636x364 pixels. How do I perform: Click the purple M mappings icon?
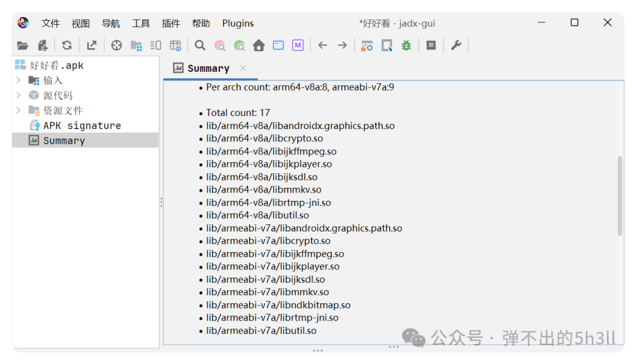(x=298, y=45)
